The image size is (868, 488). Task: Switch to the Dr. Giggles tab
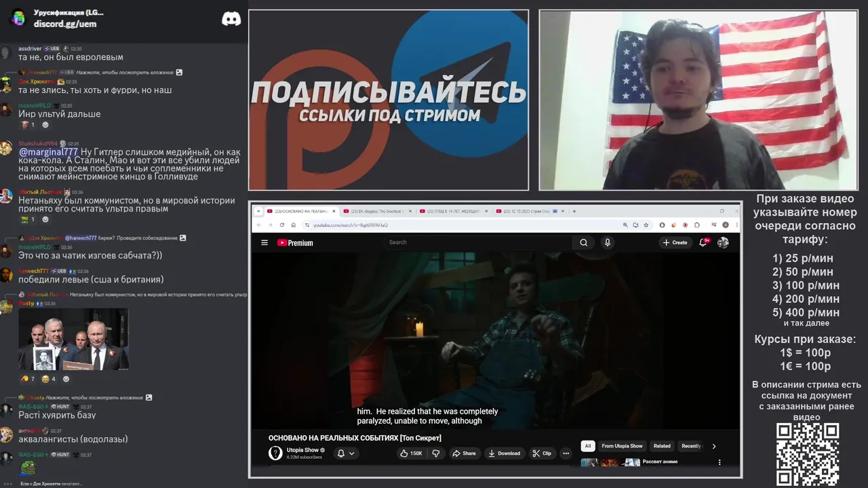[376, 211]
